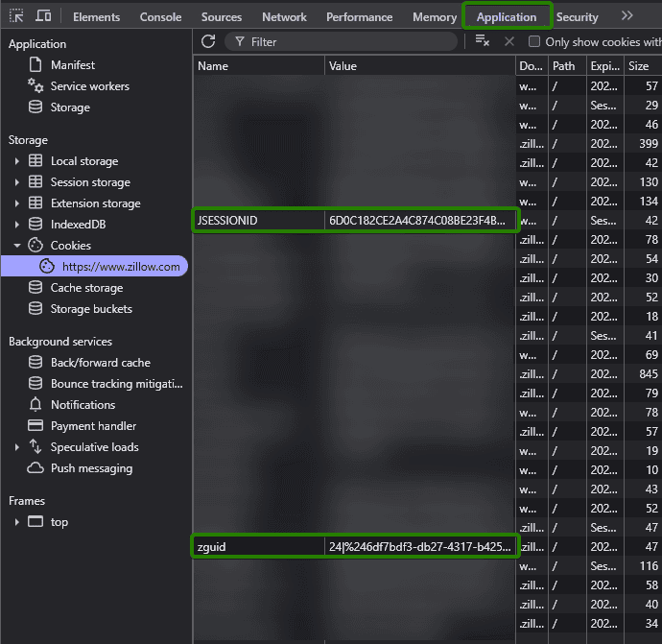Click the Cookies cookie icon
Screen dimensions: 662x644
point(35,246)
